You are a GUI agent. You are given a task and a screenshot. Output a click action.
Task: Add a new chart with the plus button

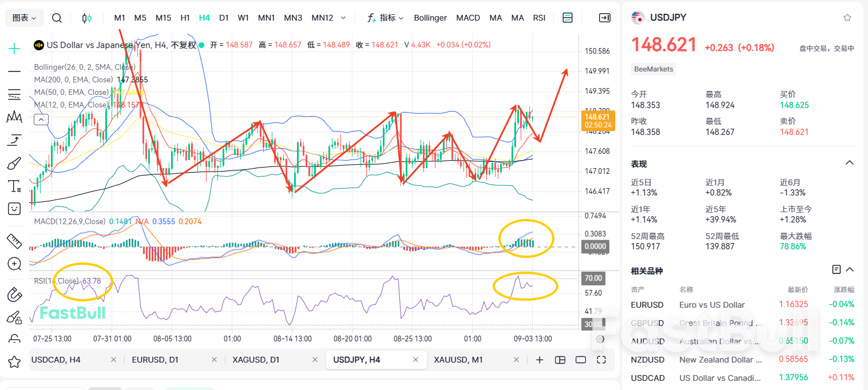pyautogui.click(x=540, y=360)
